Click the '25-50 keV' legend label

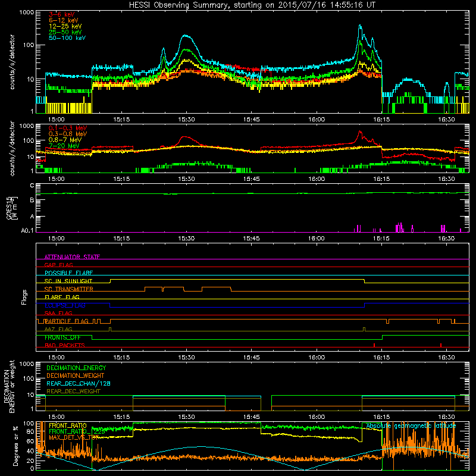click(x=65, y=32)
